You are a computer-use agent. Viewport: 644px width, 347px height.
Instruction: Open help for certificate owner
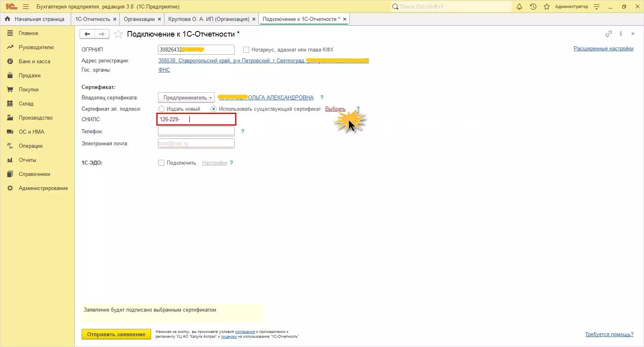click(322, 97)
